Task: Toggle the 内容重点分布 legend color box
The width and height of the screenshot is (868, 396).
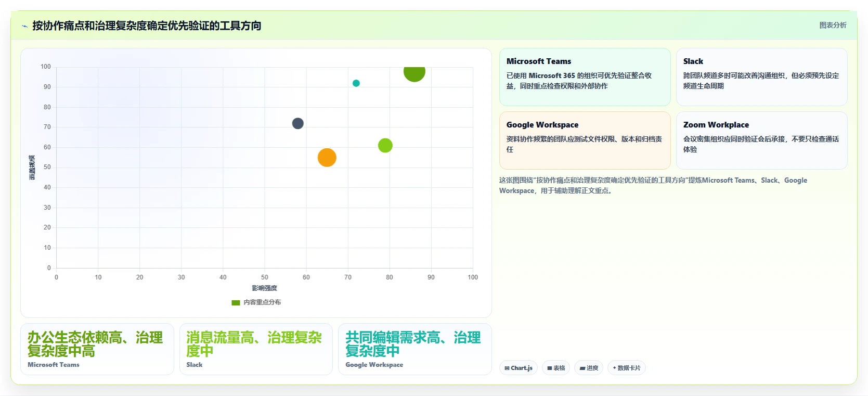Action: 236,302
